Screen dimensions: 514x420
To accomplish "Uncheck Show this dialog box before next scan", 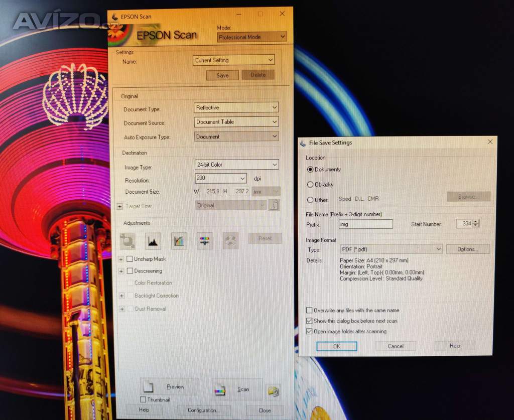I will point(309,321).
